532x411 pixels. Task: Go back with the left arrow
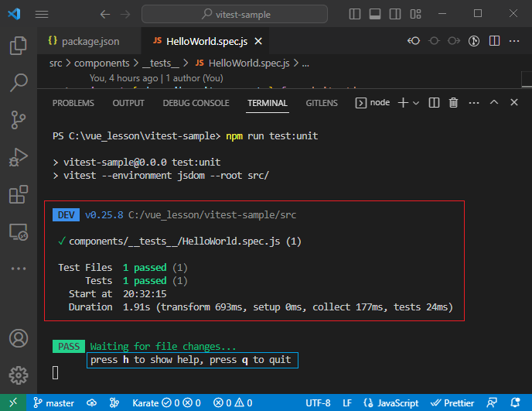coord(105,14)
